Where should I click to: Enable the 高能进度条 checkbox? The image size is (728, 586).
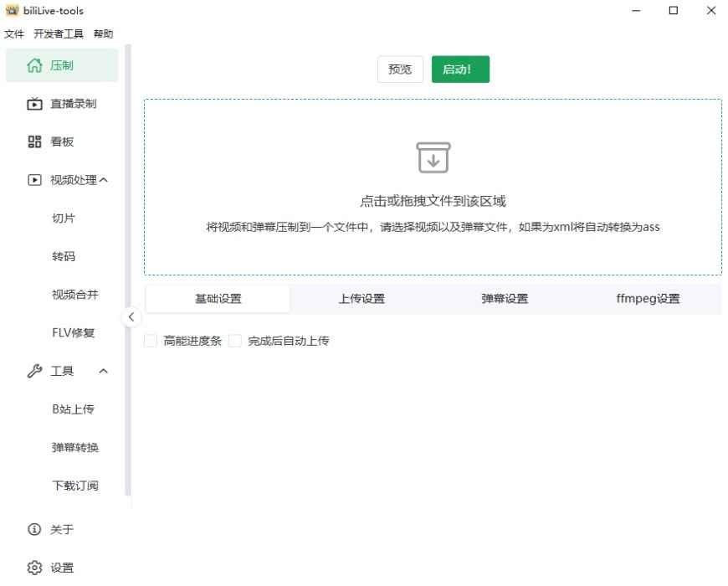point(151,341)
